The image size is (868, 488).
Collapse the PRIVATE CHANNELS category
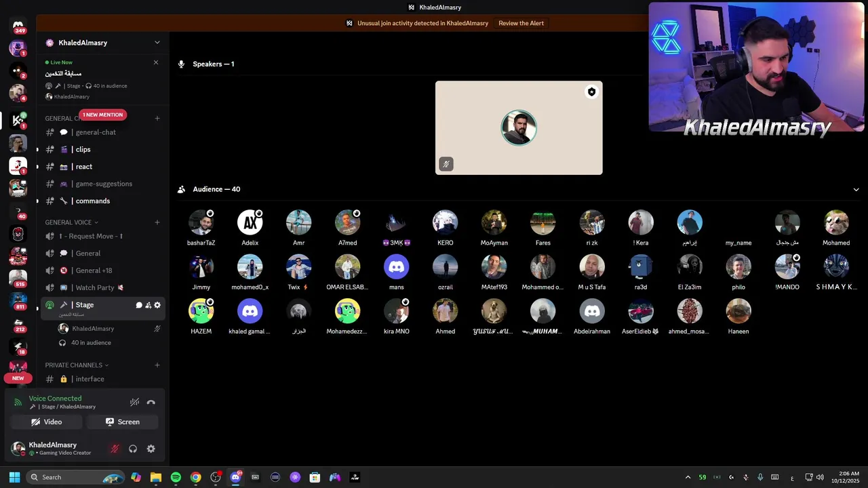click(77, 365)
